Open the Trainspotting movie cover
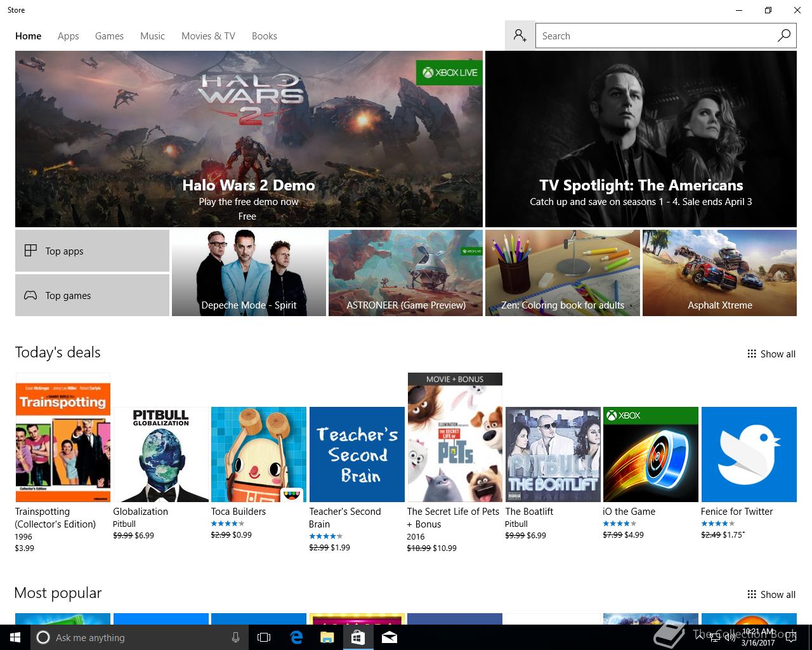812x650 pixels. [63, 437]
